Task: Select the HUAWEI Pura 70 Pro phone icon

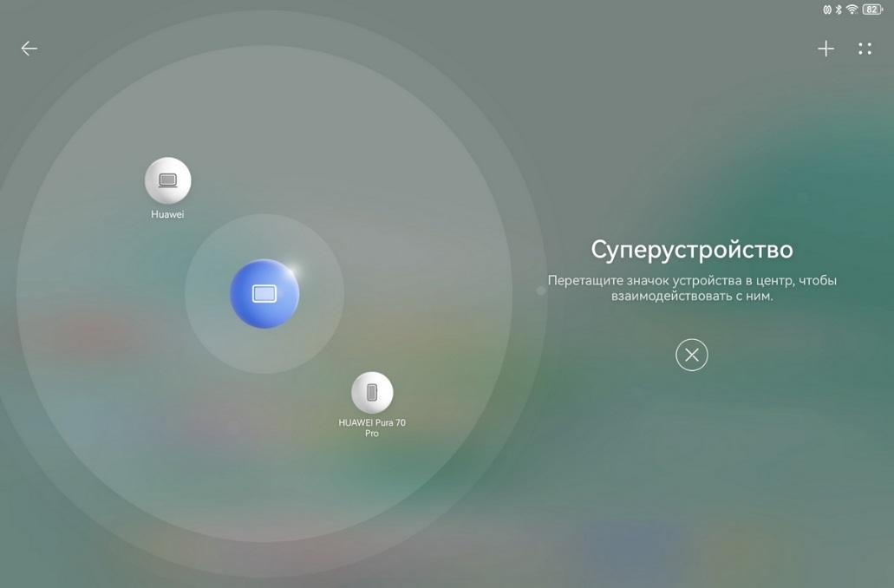Action: pyautogui.click(x=372, y=392)
